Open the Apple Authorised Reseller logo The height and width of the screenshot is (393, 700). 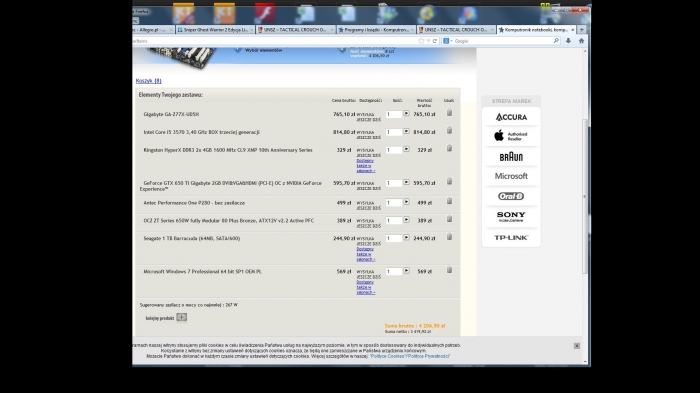pos(511,136)
